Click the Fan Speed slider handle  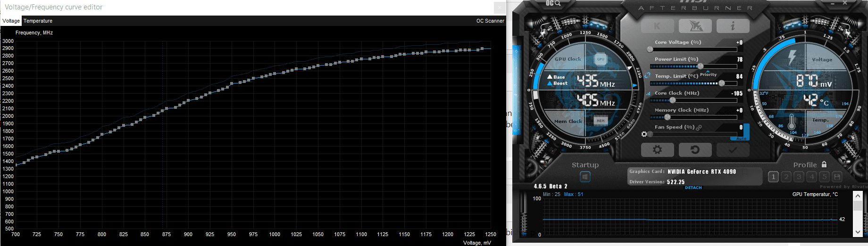click(651, 134)
